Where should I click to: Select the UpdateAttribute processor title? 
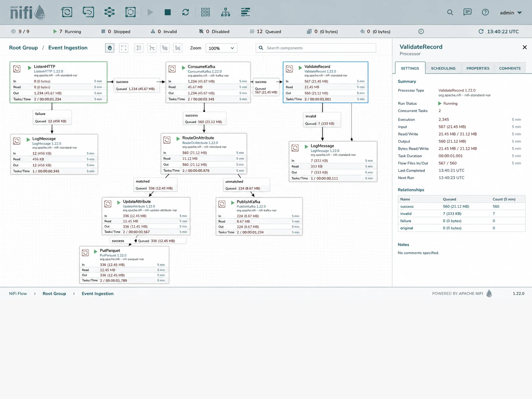[x=137, y=201]
